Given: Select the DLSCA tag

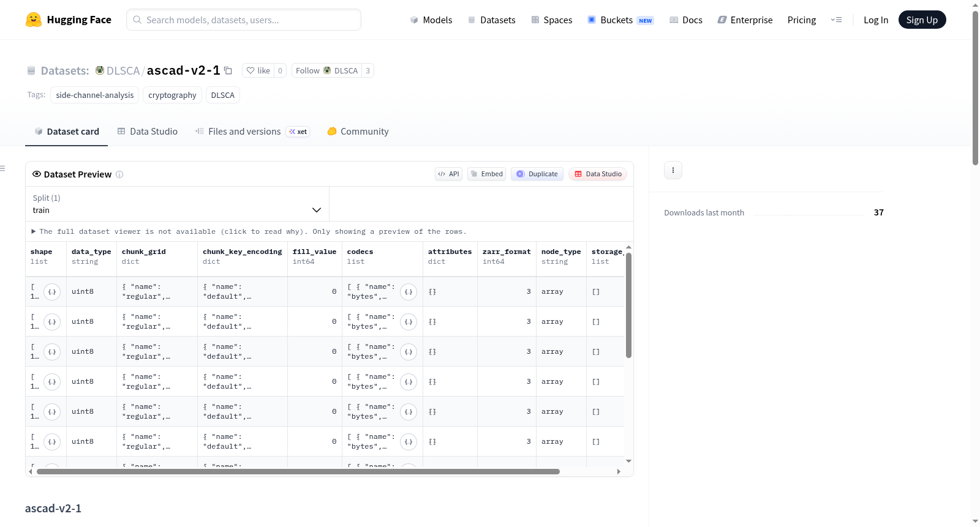Looking at the screenshot, I should [223, 95].
